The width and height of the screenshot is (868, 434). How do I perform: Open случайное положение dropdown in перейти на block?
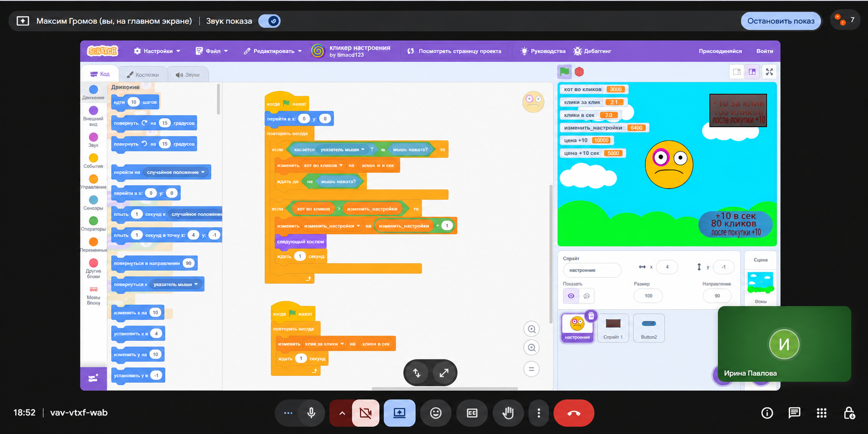176,172
